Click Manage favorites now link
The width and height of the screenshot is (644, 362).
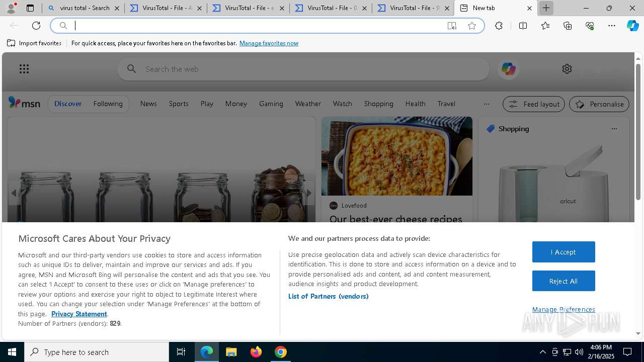[x=269, y=43]
